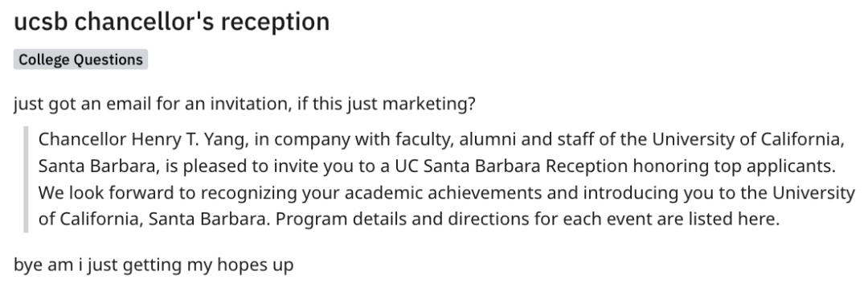Open the "ucsb chancellor's reception" post title
This screenshot has width=868, height=292.
tap(172, 22)
